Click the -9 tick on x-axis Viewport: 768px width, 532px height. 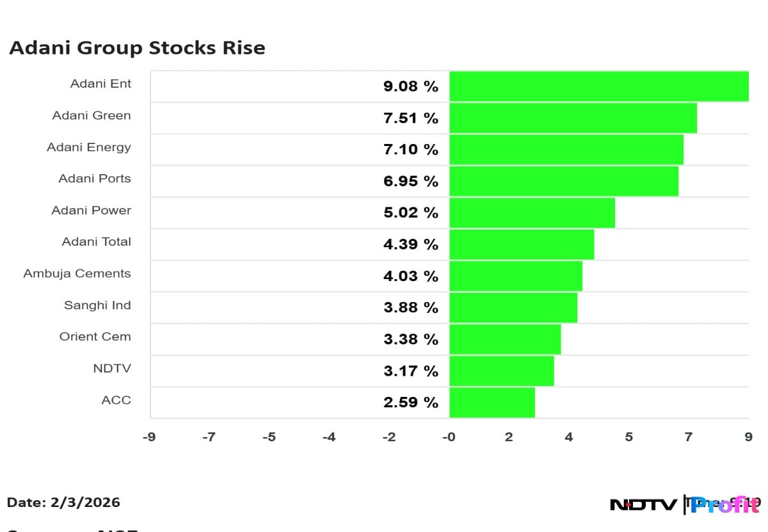pyautogui.click(x=148, y=437)
